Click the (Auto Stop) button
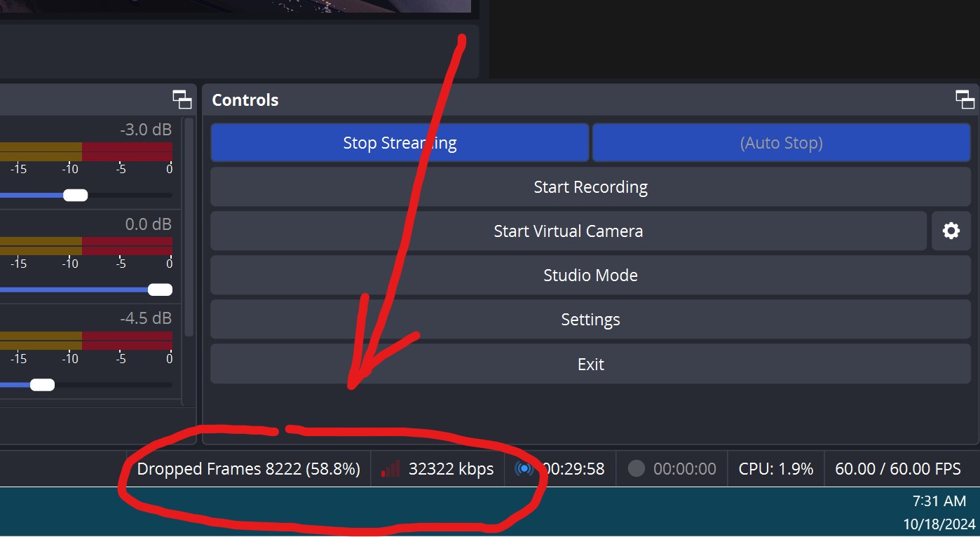Screen dimensions: 980x537 (x=781, y=143)
